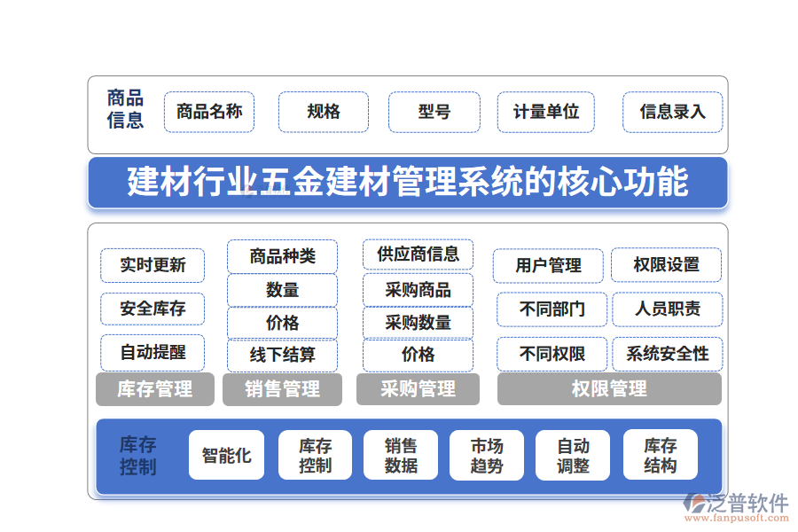Enable the 自动提醒 alert option
798x532 pixels.
(152, 354)
